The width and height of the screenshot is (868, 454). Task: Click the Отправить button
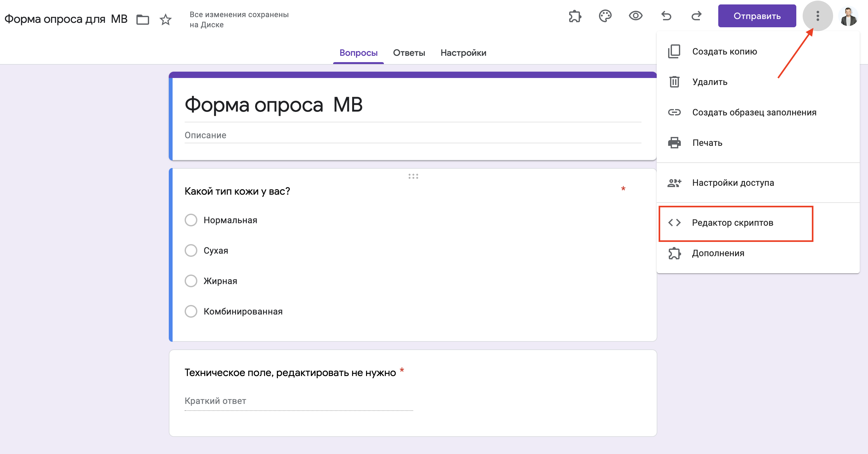pyautogui.click(x=757, y=16)
